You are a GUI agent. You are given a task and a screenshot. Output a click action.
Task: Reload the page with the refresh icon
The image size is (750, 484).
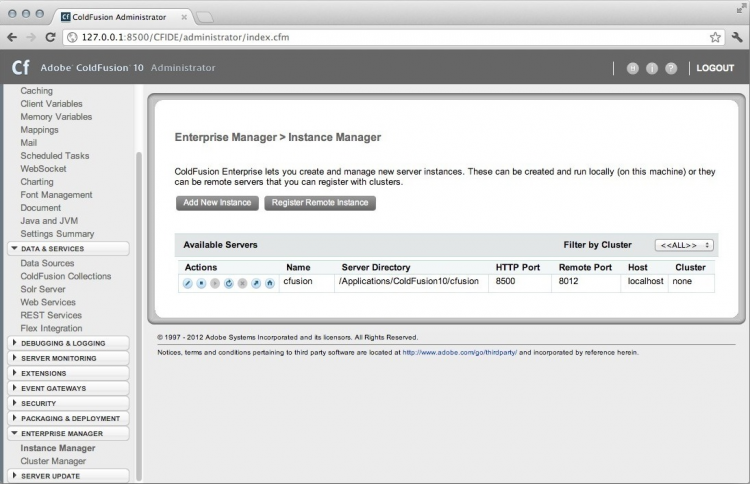pos(50,37)
